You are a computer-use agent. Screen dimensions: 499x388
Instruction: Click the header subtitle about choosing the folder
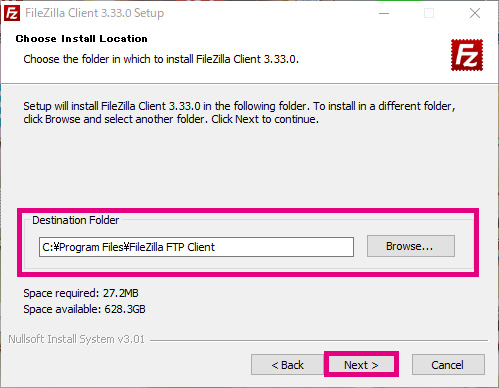161,59
